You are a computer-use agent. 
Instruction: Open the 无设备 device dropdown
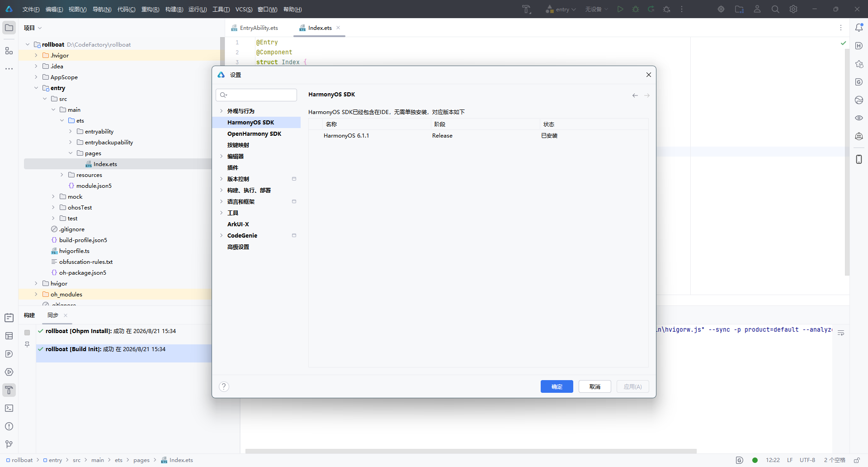tap(597, 9)
